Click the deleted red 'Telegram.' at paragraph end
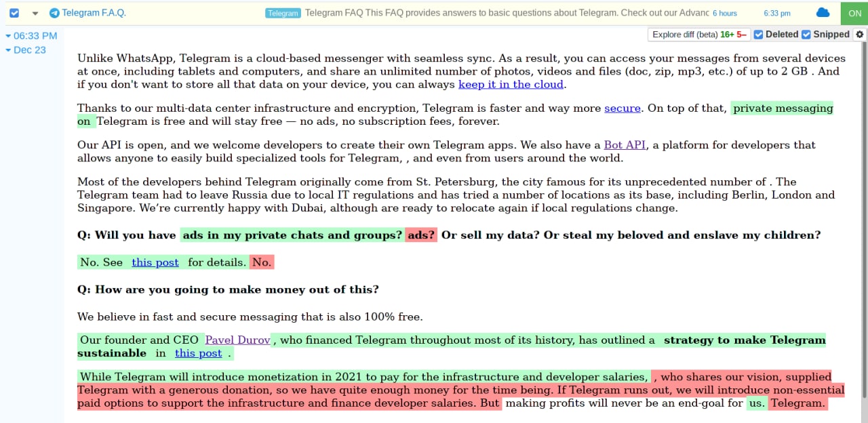This screenshot has width=868, height=423. (798, 403)
